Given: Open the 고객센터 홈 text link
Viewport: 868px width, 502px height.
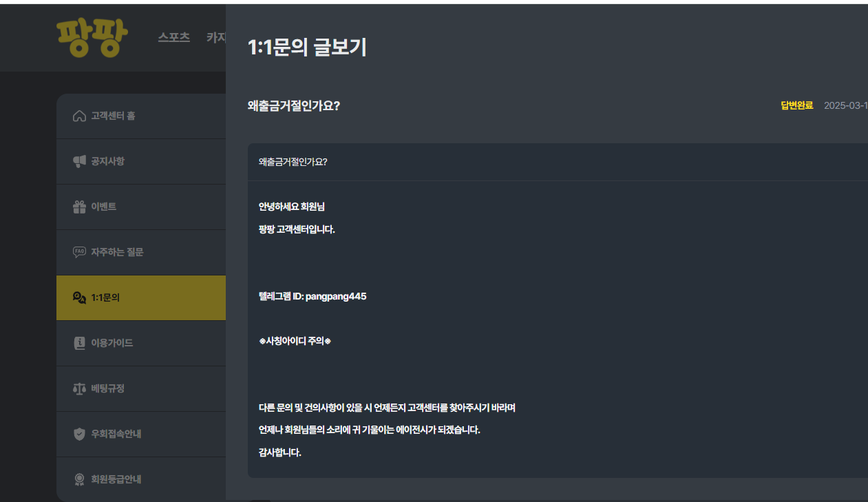Looking at the screenshot, I should tap(113, 116).
